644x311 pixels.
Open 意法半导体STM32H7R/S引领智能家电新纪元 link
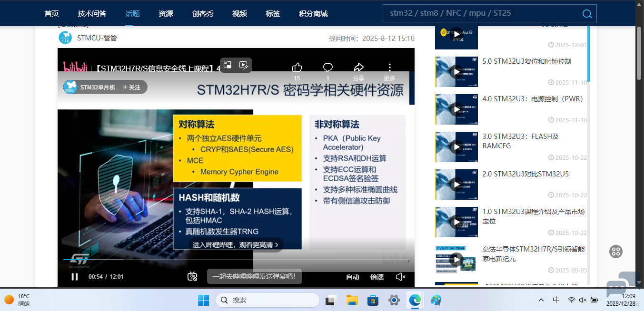pyautogui.click(x=534, y=254)
